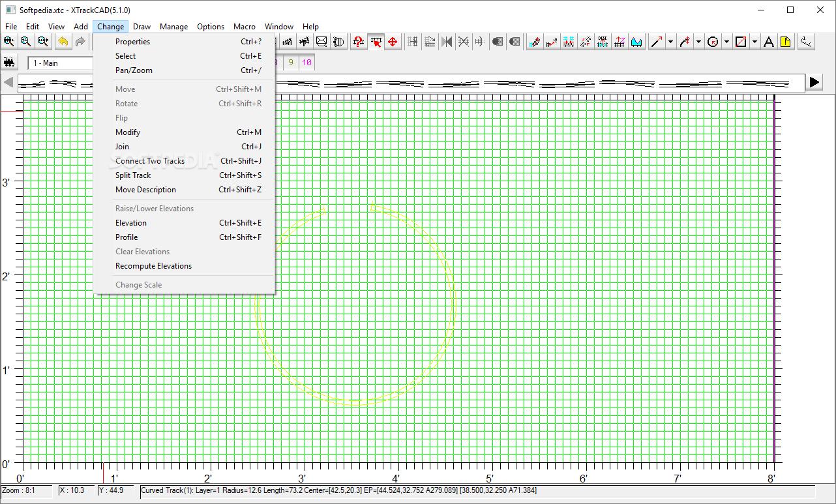Click the DESC move description icon
Screen dimensions: 836x504
(x=603, y=42)
